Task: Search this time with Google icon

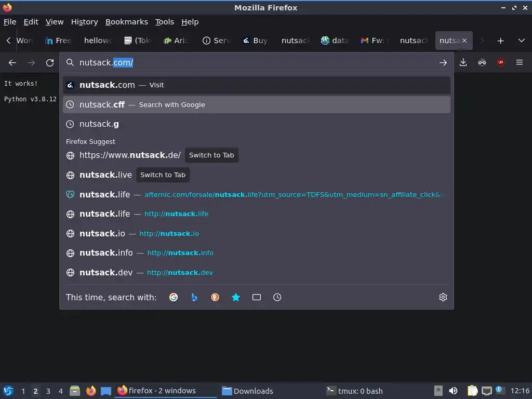Action: click(174, 297)
